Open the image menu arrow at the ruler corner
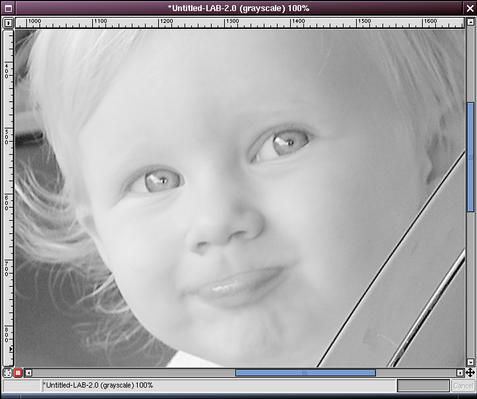The width and height of the screenshot is (477, 399). click(8, 23)
